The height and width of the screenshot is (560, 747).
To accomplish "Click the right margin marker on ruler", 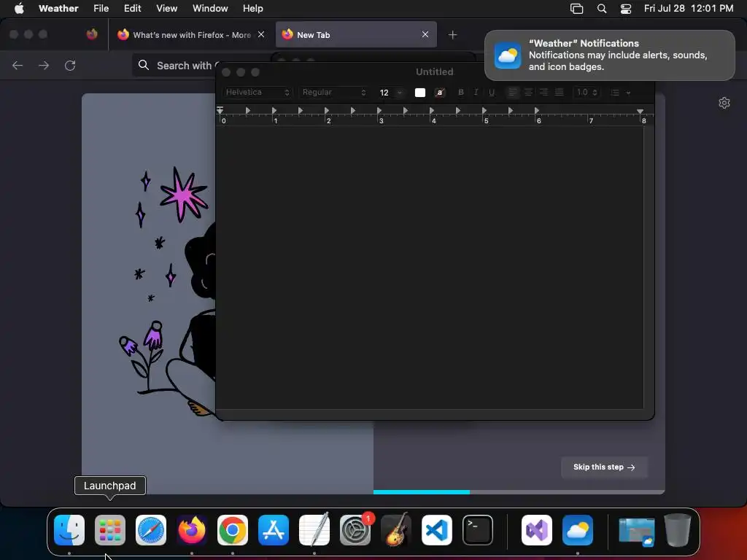I will [x=640, y=111].
